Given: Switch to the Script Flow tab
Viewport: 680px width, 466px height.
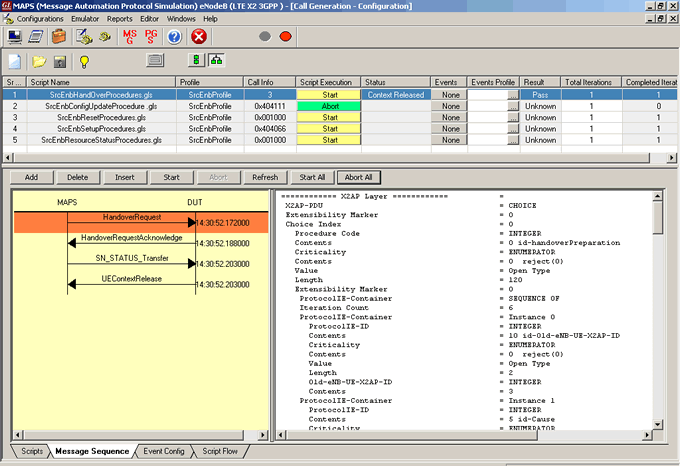Looking at the screenshot, I should click(x=220, y=451).
